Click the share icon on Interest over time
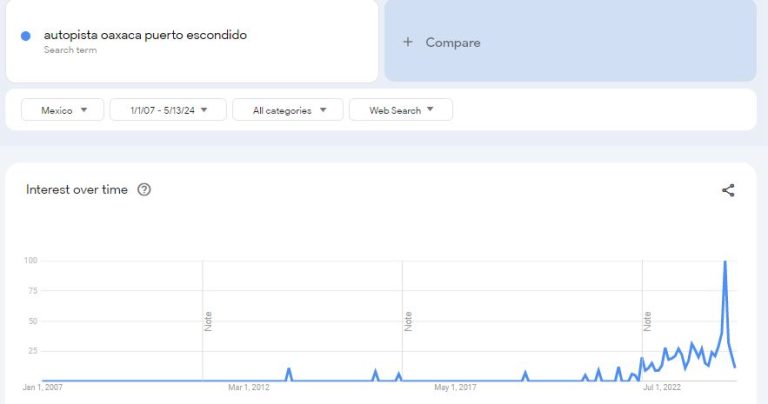The image size is (768, 404). tap(728, 190)
